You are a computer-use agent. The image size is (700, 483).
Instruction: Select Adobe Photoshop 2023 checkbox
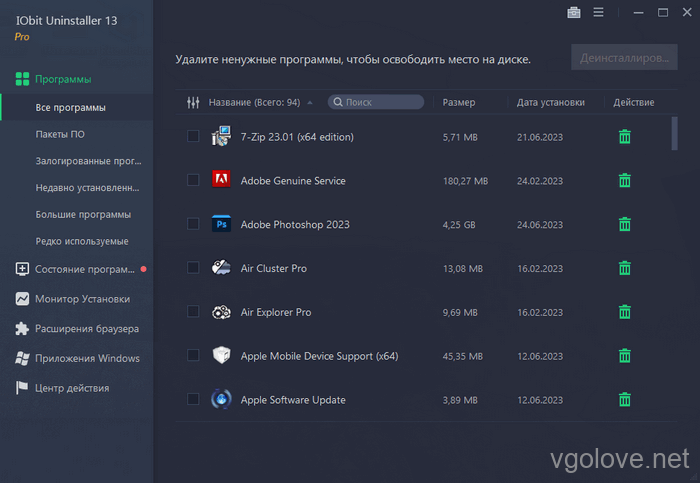pos(193,224)
